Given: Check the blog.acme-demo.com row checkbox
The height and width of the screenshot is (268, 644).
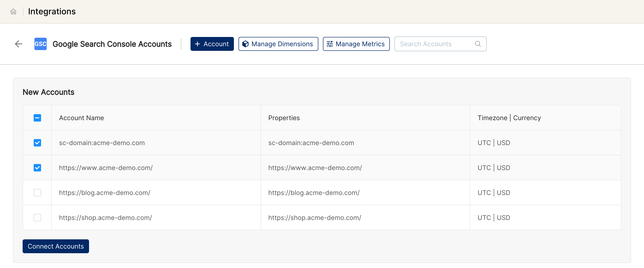Looking at the screenshot, I should coord(37,193).
